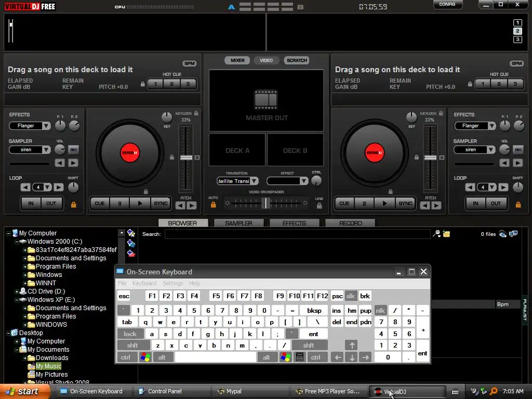Toggle the left deck loop lock icon
This screenshot has width=532, height=399.
(x=73, y=204)
